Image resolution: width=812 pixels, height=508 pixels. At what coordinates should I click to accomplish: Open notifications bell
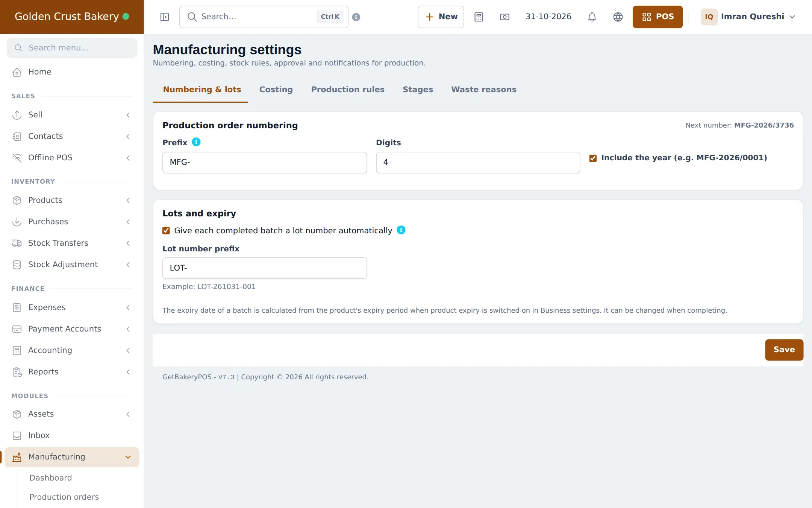pos(592,17)
